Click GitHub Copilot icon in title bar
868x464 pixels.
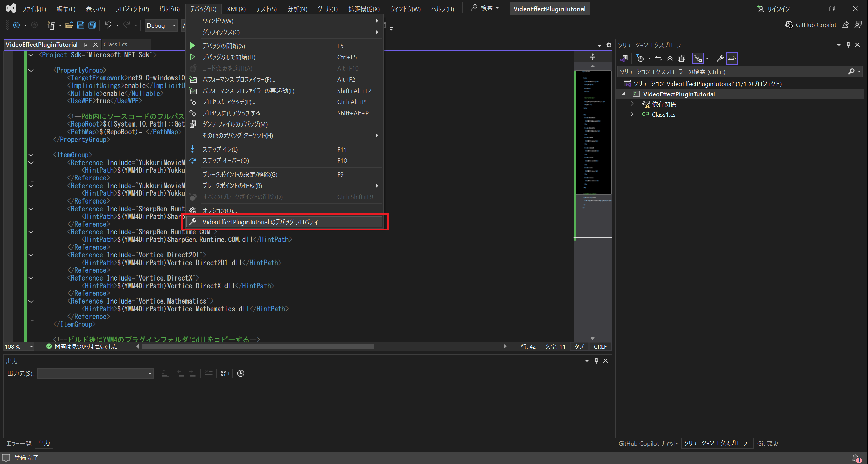click(x=789, y=25)
